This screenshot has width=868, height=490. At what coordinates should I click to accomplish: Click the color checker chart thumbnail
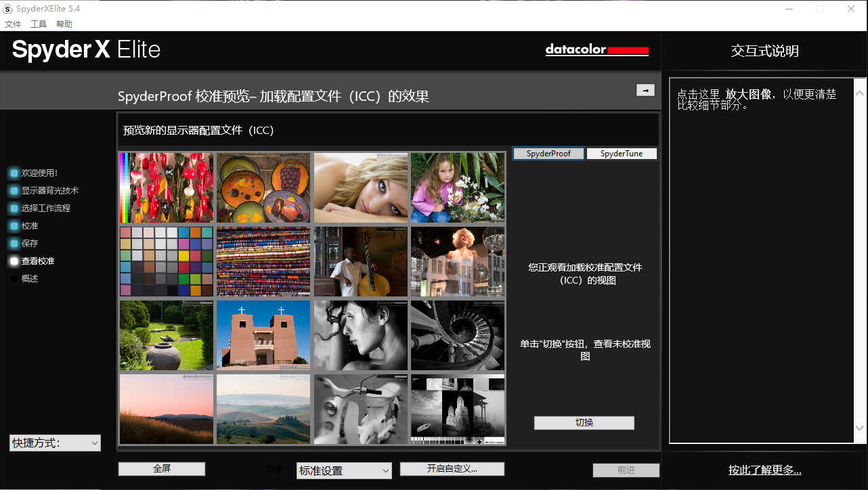167,261
